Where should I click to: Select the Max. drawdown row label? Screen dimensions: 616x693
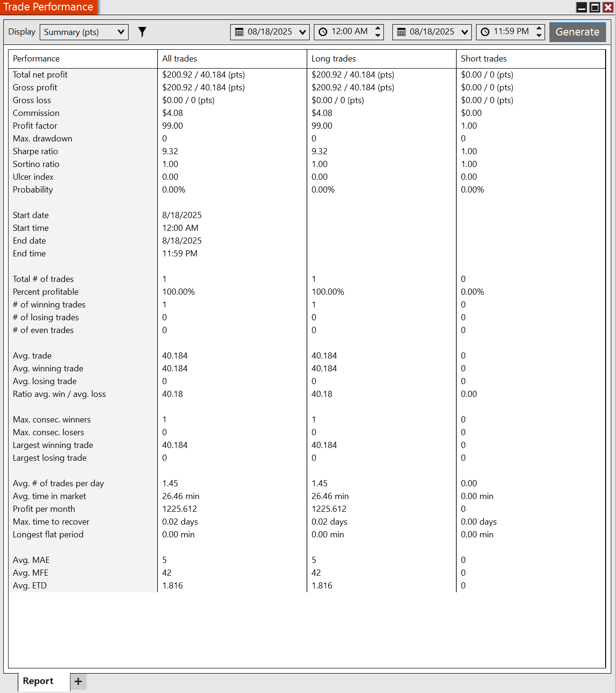click(43, 139)
